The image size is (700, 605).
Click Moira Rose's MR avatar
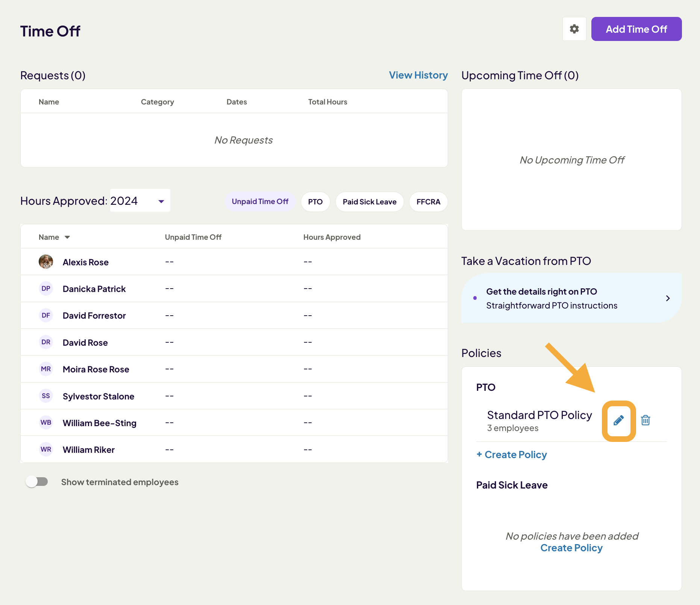click(46, 369)
